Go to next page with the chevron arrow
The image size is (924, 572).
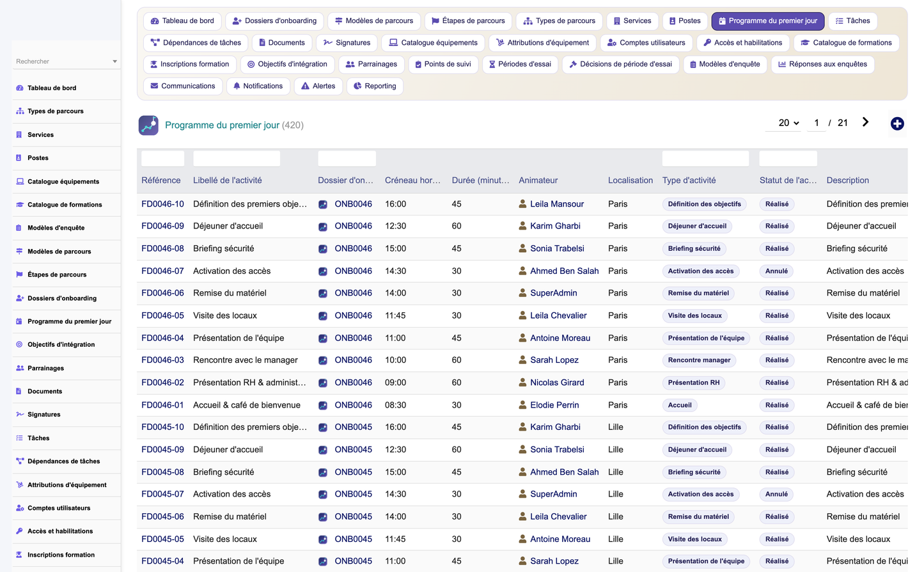pos(865,122)
